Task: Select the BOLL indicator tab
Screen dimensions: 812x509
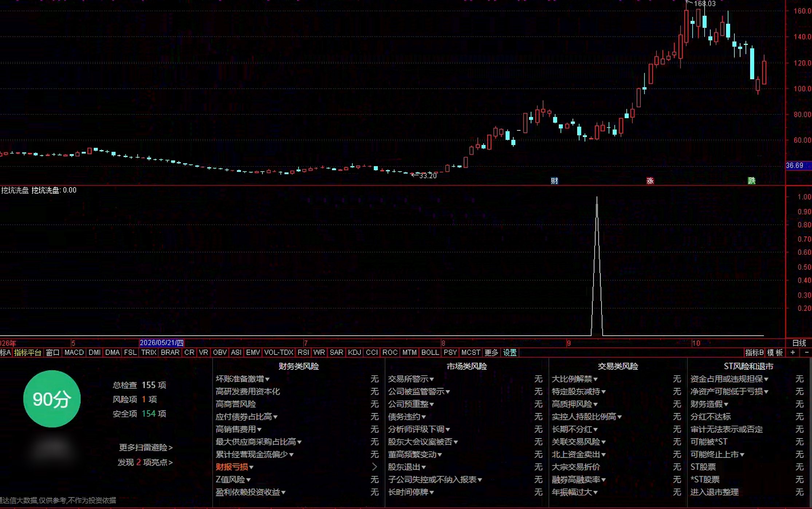Action: (430, 352)
